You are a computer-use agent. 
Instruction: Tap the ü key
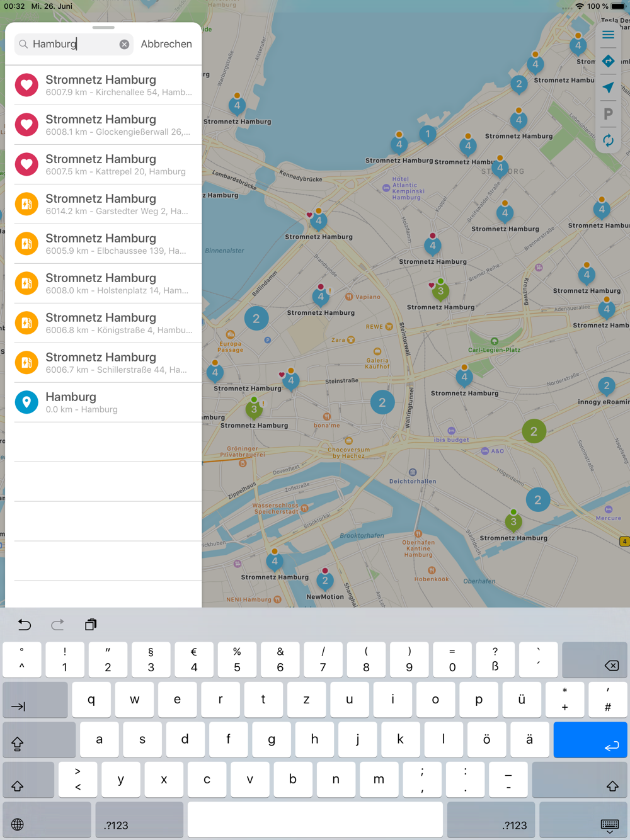(522, 700)
